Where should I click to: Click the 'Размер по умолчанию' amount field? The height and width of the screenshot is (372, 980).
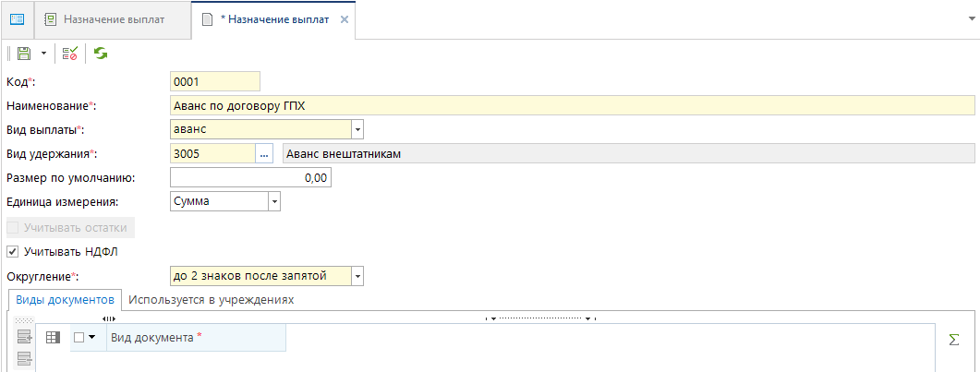pyautogui.click(x=250, y=178)
